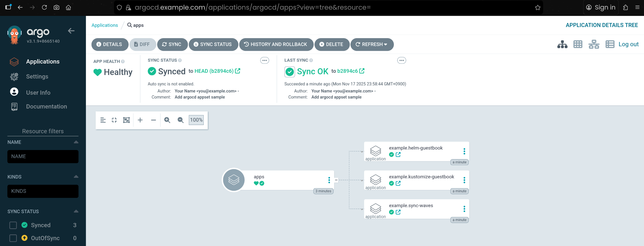Open HISTORY AND ROLLBACK

point(276,44)
